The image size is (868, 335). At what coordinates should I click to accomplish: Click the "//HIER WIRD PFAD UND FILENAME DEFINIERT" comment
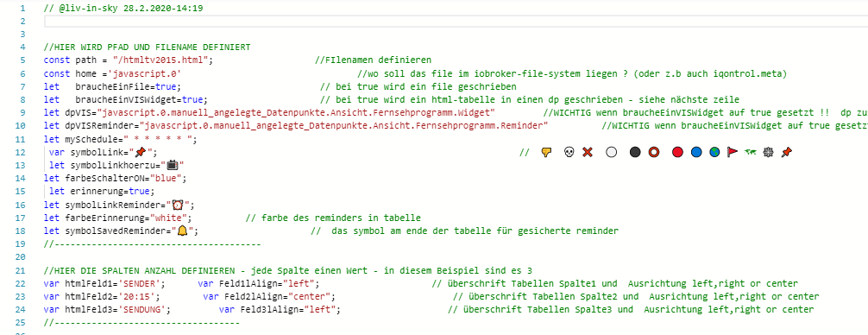point(147,47)
